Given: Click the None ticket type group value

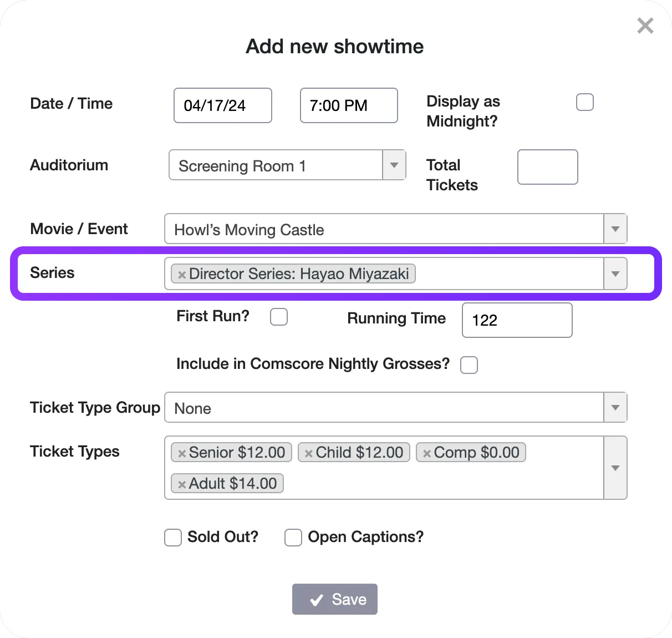Looking at the screenshot, I should pyautogui.click(x=192, y=408).
